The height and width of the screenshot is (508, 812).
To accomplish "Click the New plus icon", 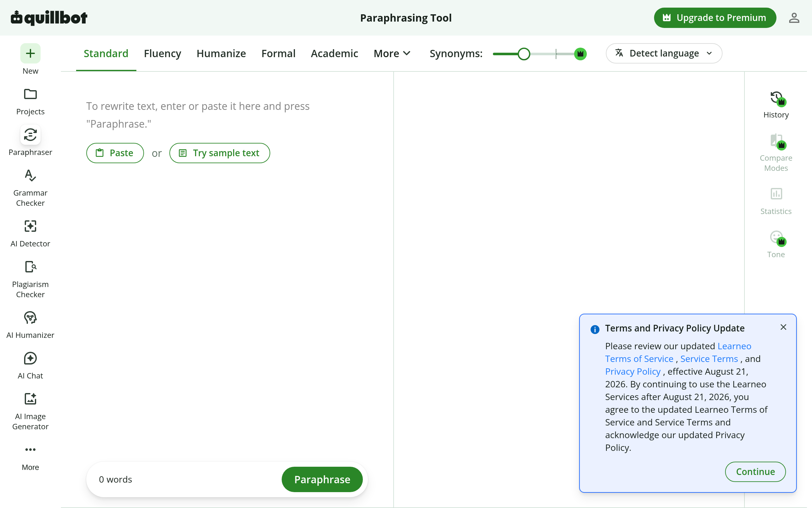I will [30, 53].
